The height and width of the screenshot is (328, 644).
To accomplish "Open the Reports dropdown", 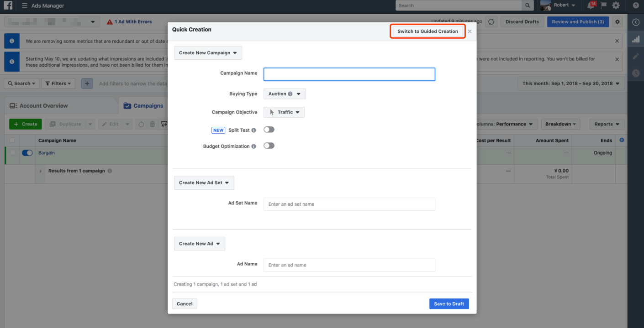I will [607, 124].
